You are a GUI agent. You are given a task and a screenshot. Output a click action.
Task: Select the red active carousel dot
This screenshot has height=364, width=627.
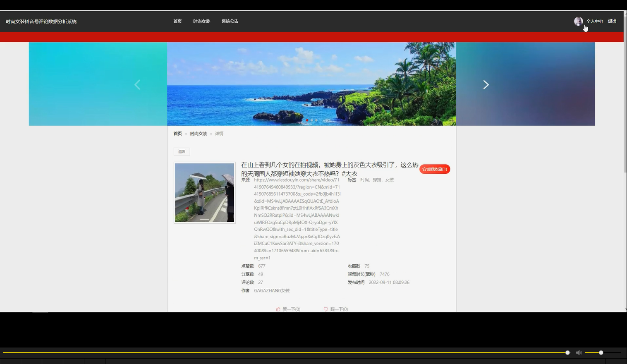click(x=307, y=120)
